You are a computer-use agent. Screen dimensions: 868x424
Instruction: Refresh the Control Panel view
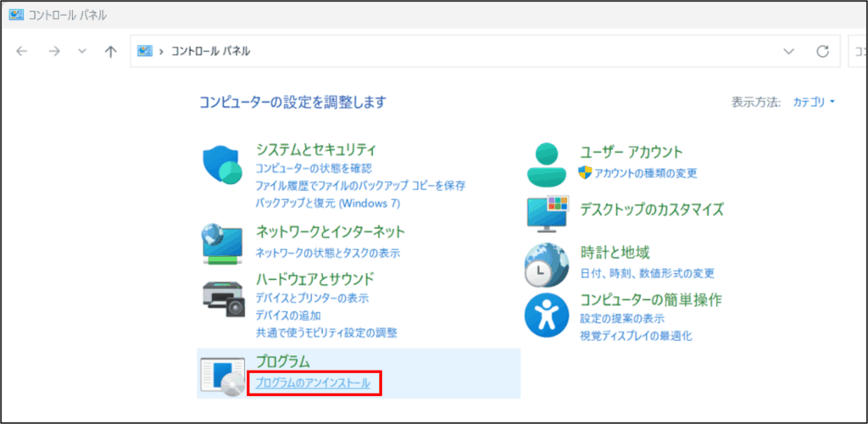822,52
